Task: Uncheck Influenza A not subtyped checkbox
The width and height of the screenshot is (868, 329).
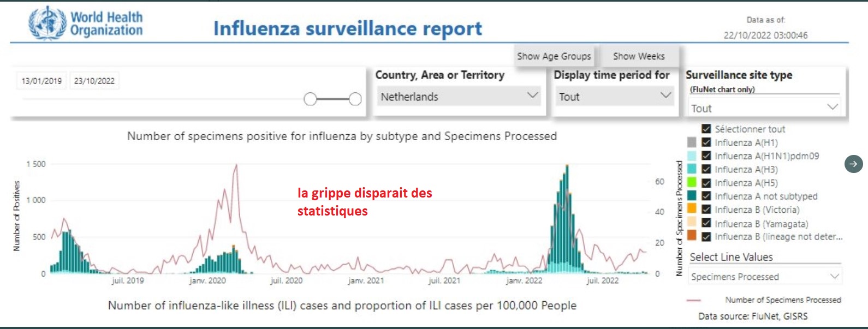Action: point(706,196)
